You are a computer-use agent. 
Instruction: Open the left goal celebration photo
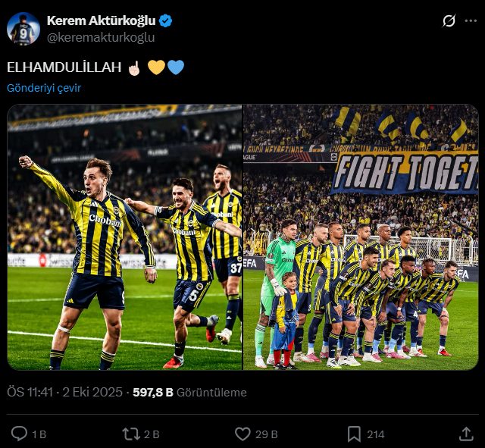coord(124,237)
